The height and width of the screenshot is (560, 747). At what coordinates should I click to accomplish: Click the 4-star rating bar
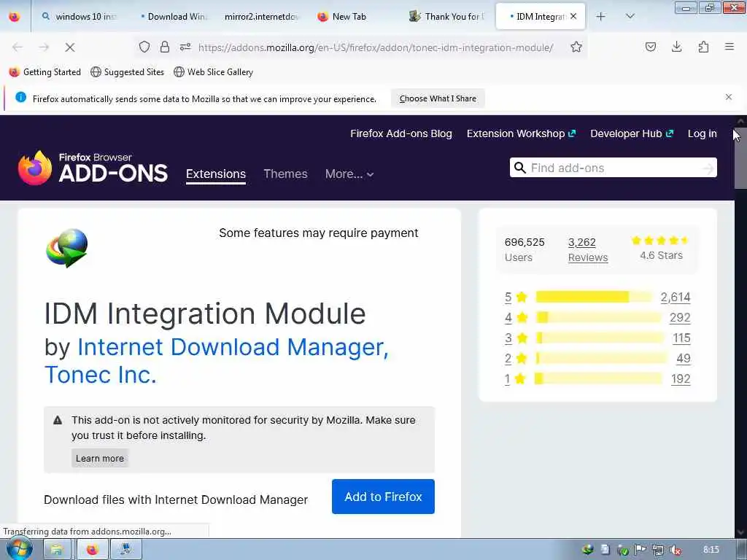[x=598, y=317]
